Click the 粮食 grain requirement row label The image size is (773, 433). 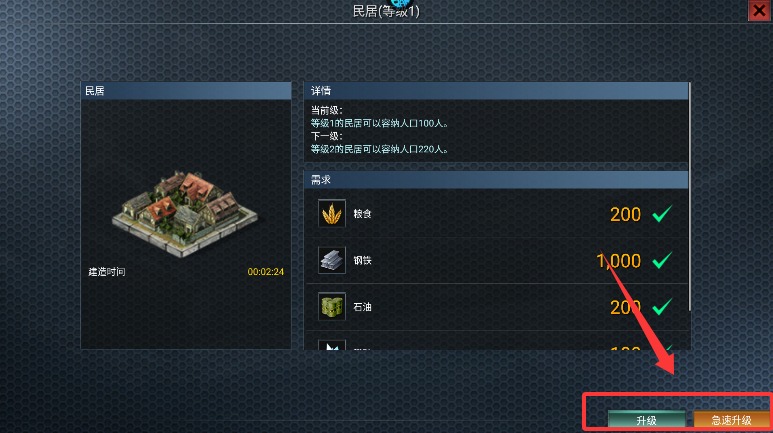(x=362, y=214)
